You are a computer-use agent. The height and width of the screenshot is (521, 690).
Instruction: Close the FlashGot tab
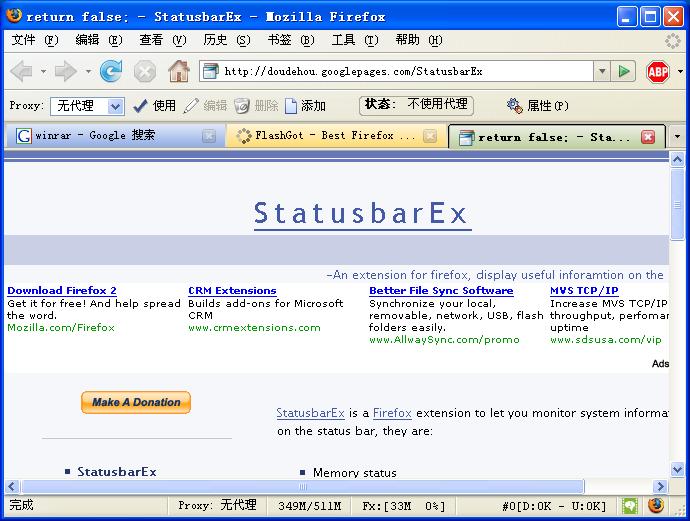coord(430,136)
